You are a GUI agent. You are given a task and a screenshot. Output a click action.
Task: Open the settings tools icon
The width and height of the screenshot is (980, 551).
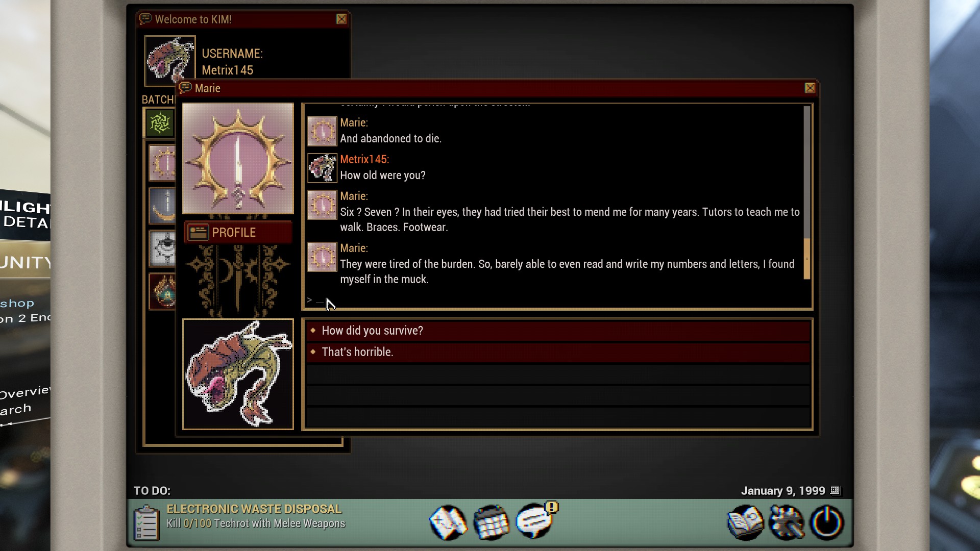(x=787, y=522)
